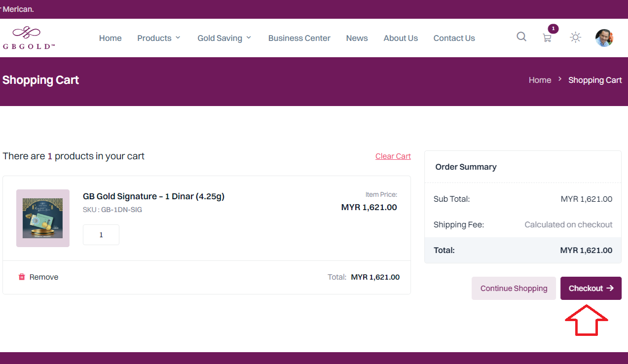The image size is (628, 364).
Task: Open the News menu item
Action: pyautogui.click(x=357, y=38)
